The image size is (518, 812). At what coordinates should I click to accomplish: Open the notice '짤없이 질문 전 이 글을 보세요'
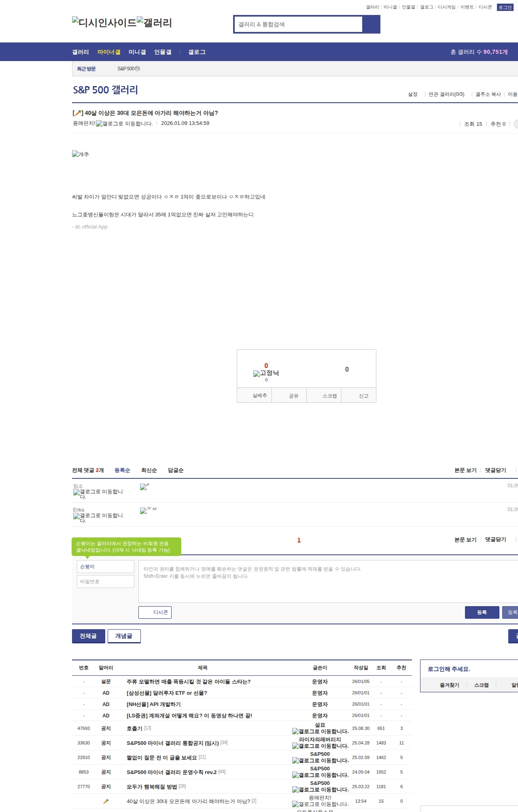click(x=162, y=757)
